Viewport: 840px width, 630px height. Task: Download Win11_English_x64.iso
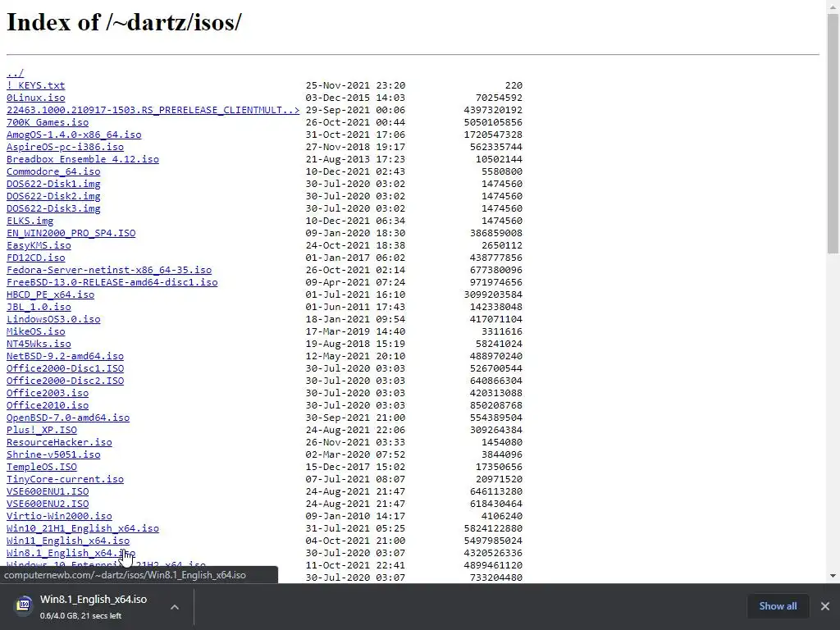[x=68, y=541]
